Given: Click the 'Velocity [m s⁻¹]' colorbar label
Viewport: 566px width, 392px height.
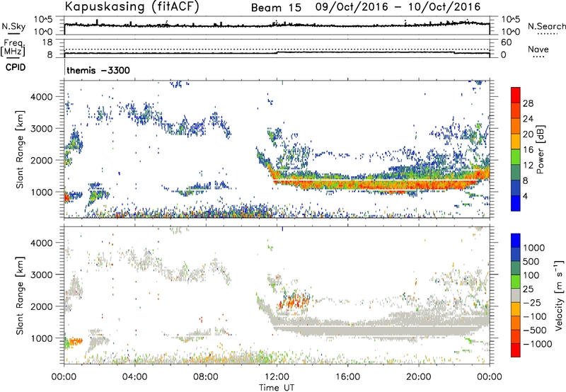Looking at the screenshot, I should (559, 296).
